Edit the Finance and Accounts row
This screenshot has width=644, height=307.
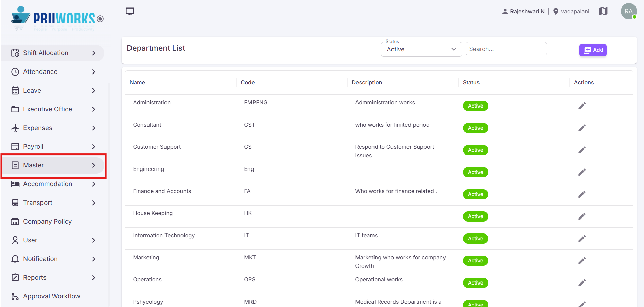582,194
